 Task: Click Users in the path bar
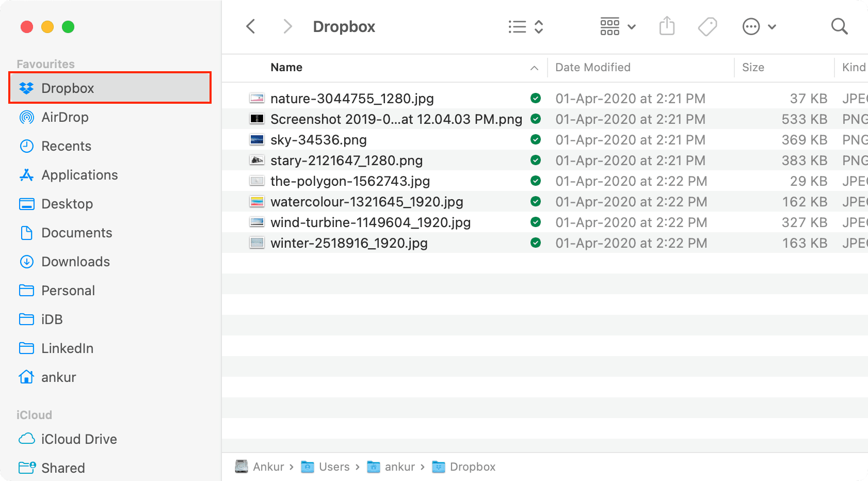(x=325, y=467)
